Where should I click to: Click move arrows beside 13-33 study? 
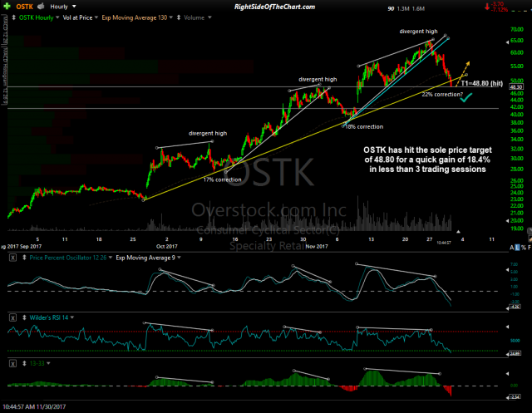(x=24, y=364)
